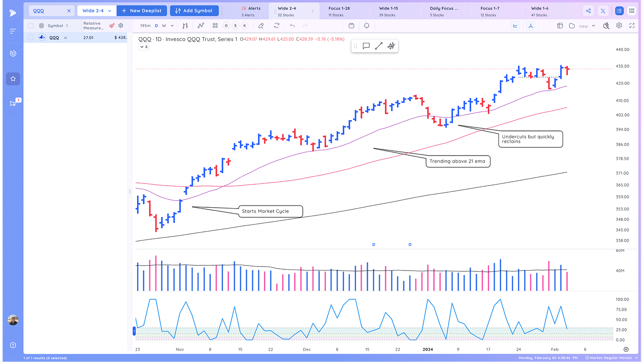Sort by the Symbol column

(x=57, y=26)
